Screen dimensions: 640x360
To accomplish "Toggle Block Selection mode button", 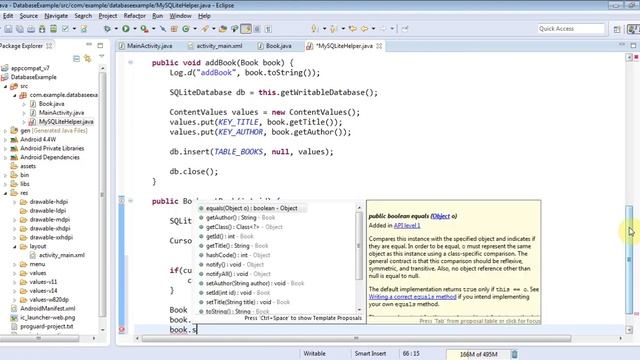I will [257, 29].
